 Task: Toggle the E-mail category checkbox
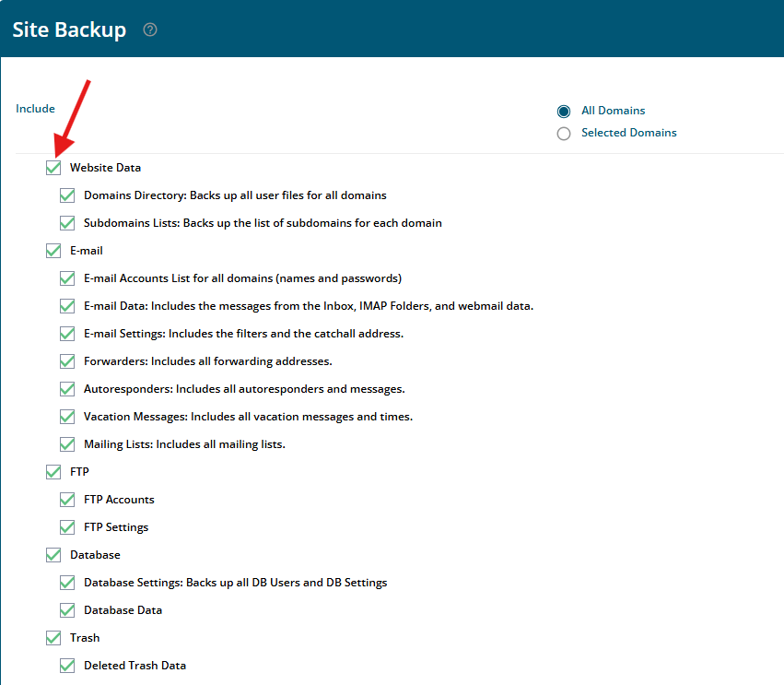tap(53, 251)
